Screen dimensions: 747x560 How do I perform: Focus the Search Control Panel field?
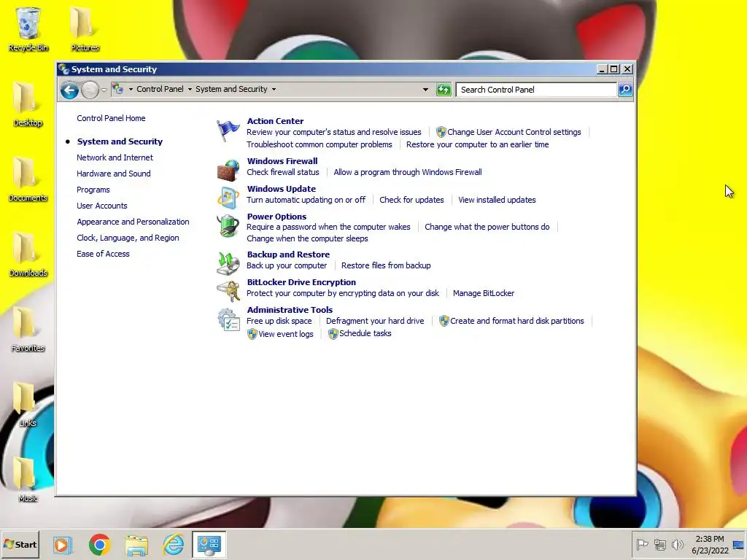click(536, 90)
